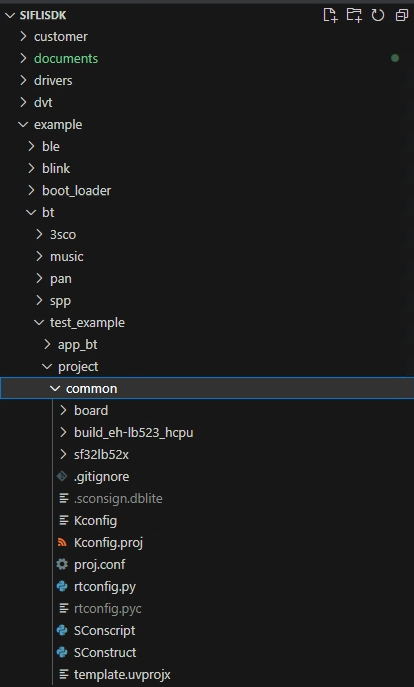
Task: Click the New File icon
Action: click(x=330, y=15)
